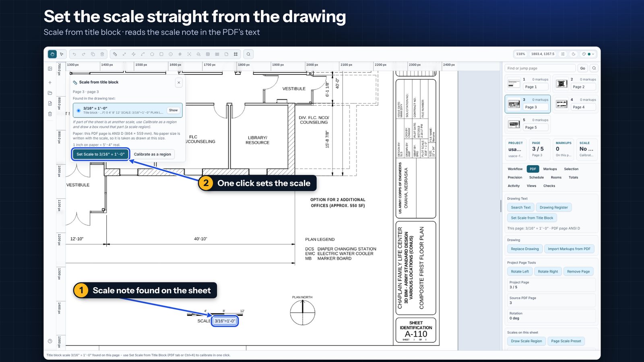
Task: Delete selection with toolbar trash icon
Action: tap(102, 54)
